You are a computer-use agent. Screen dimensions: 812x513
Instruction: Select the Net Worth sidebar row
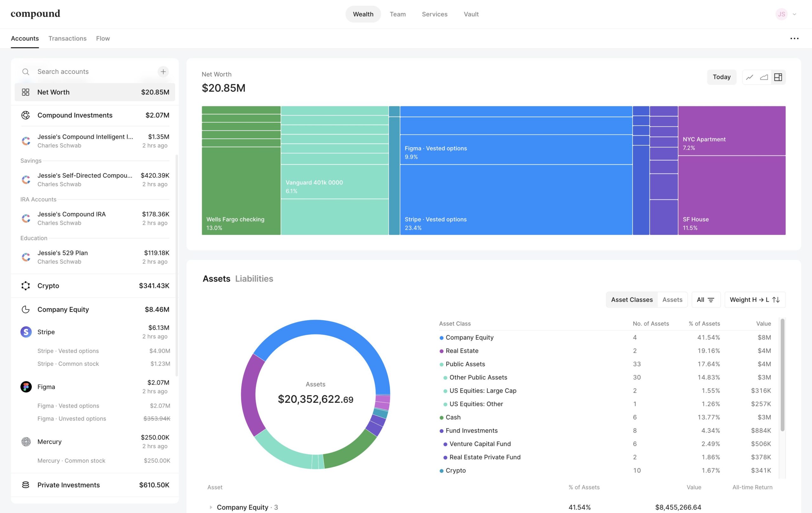(95, 92)
